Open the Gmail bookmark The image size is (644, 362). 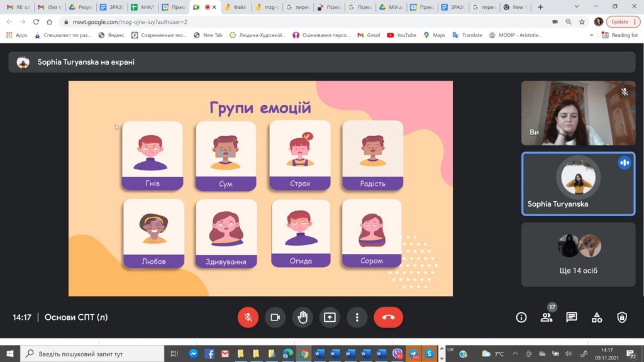click(x=369, y=35)
